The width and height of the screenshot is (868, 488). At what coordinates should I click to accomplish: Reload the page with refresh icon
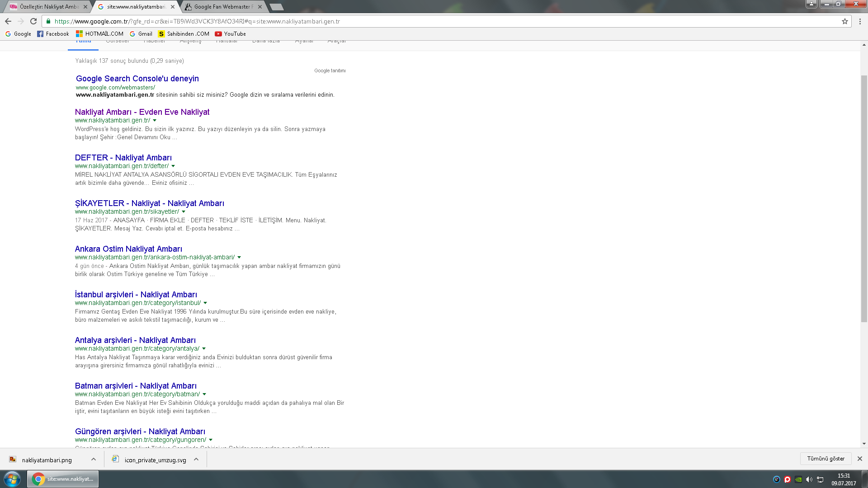pos(33,21)
